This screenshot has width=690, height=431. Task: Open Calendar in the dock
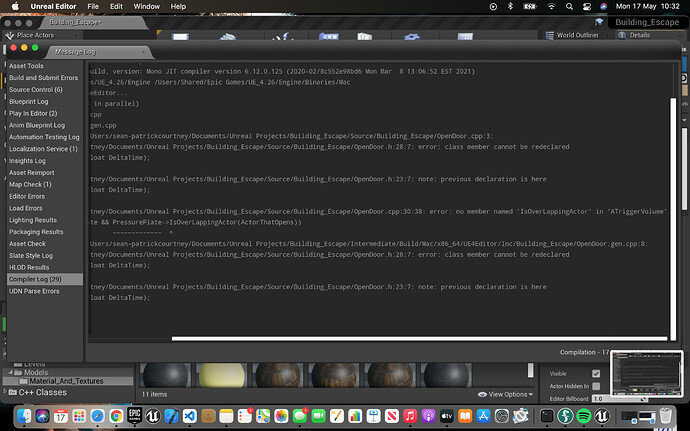tap(61, 416)
